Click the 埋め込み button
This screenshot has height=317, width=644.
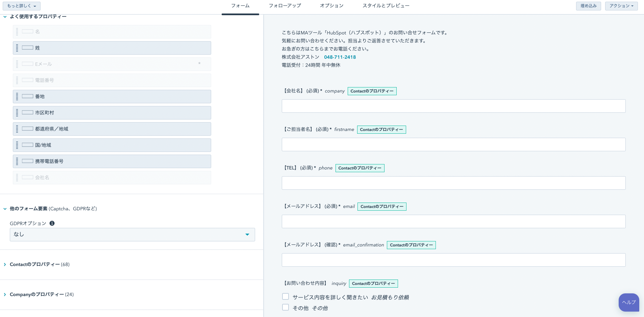pos(589,6)
